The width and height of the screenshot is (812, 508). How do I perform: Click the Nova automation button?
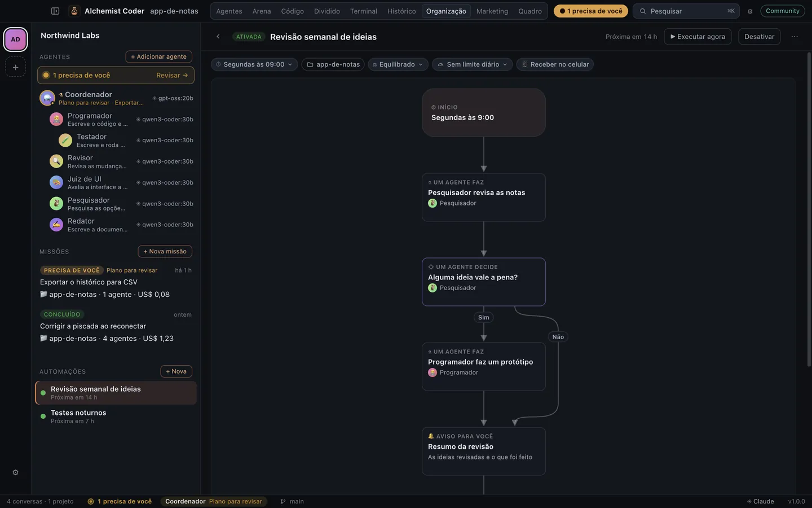point(176,371)
